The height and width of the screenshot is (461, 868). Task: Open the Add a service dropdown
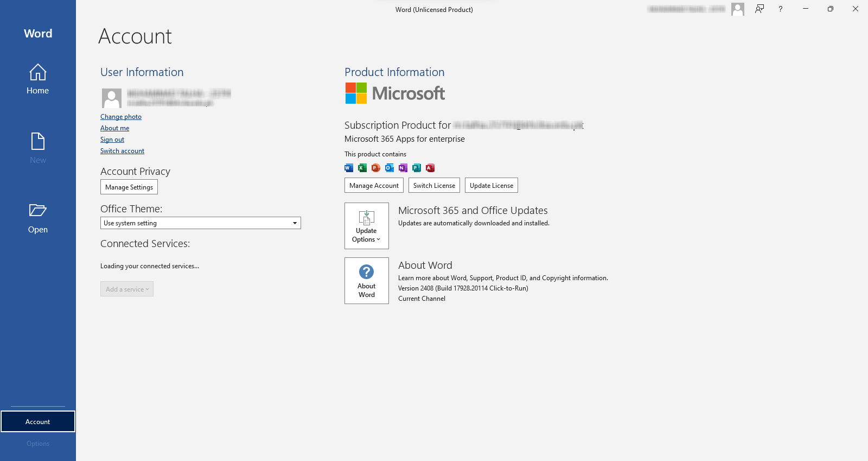[127, 289]
